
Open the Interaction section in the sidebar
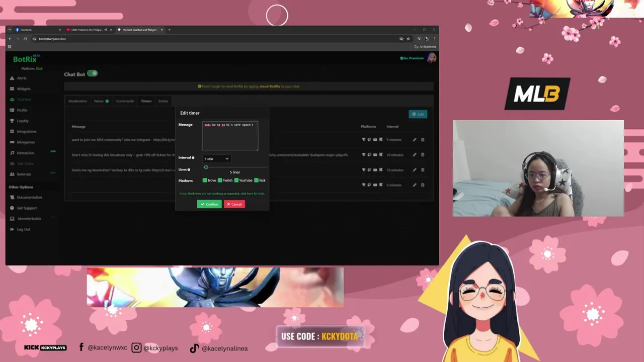click(23, 153)
